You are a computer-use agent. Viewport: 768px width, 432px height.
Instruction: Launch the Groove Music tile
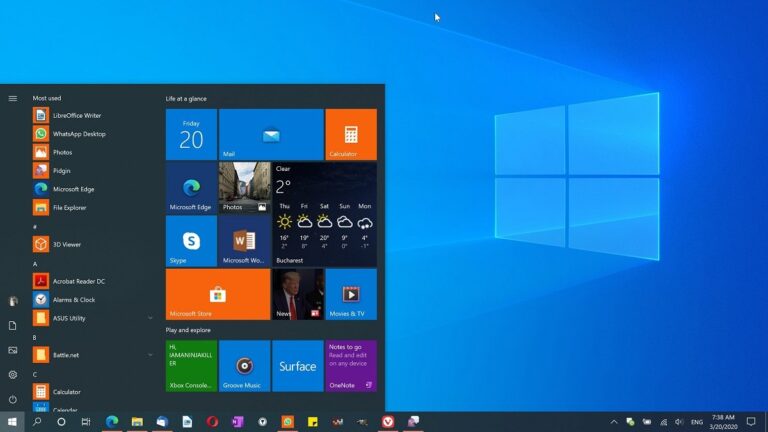(x=244, y=366)
